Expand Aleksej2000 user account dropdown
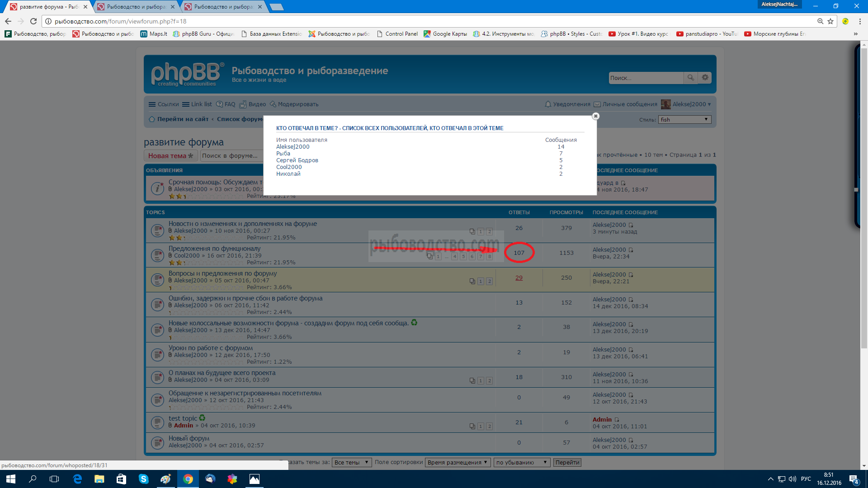This screenshot has height=488, width=868. tap(686, 104)
